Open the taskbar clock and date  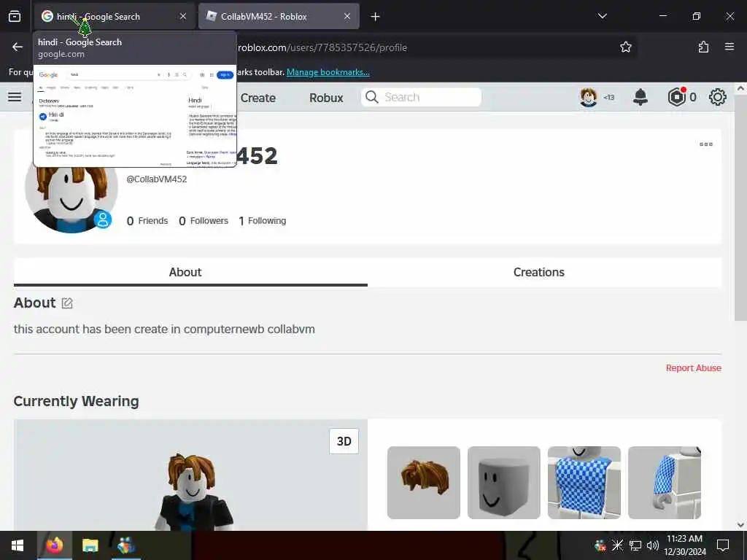pyautogui.click(x=684, y=545)
